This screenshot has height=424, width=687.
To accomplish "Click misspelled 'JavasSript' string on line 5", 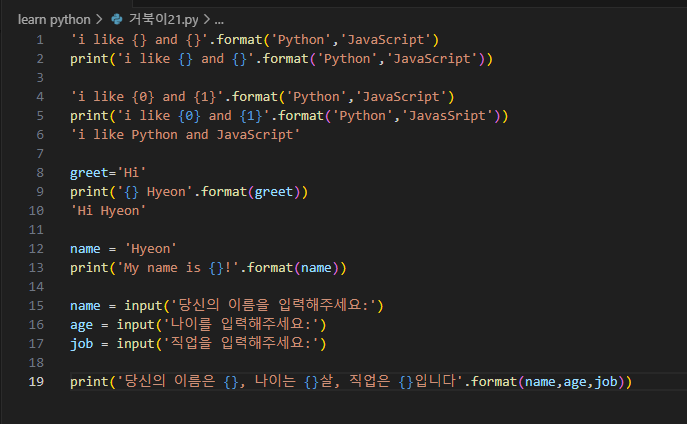I will click(447, 116).
